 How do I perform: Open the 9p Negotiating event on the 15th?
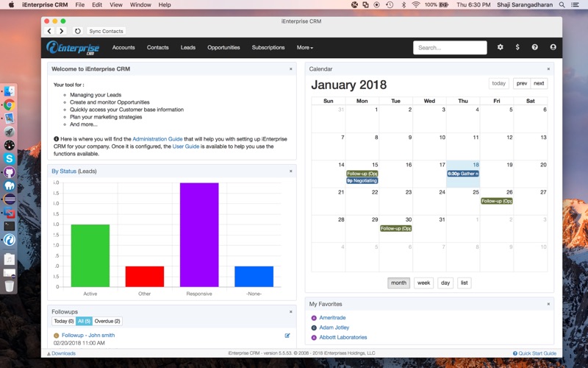[x=362, y=181]
